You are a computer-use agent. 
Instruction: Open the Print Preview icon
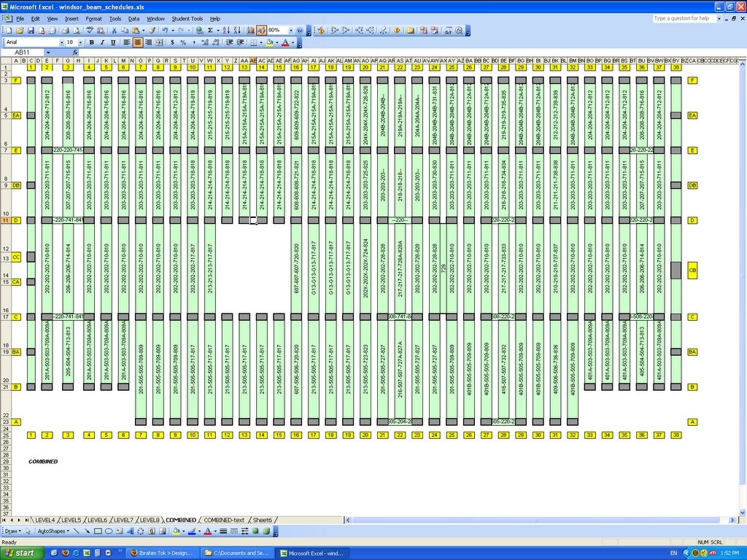75,31
